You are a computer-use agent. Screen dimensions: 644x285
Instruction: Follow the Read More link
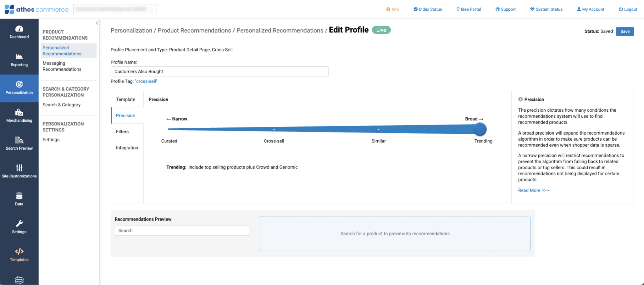click(x=533, y=190)
